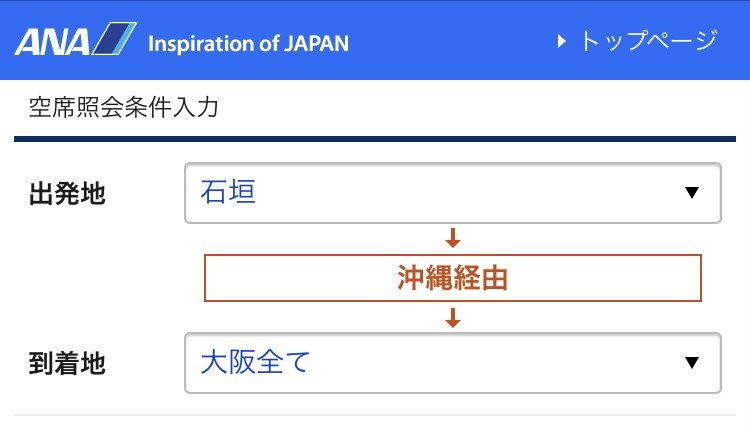Click the 大阪全て arrival value text
The height and width of the screenshot is (431, 750).
[255, 362]
